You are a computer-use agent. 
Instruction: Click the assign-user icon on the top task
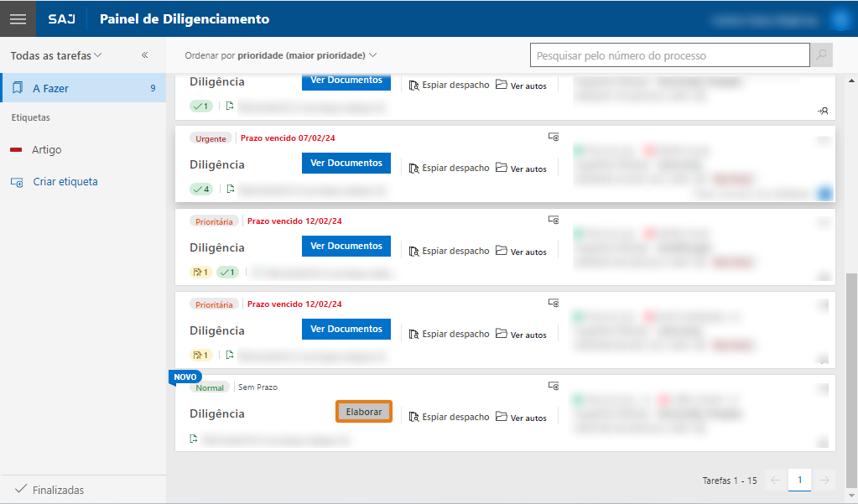click(822, 110)
